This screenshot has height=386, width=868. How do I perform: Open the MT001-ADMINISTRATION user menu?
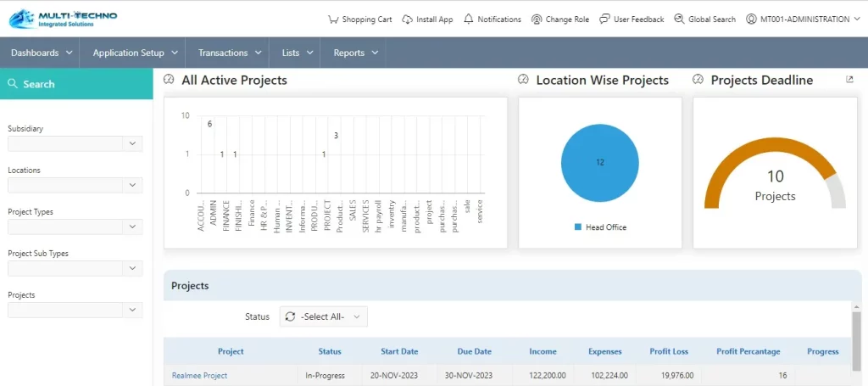pos(803,20)
